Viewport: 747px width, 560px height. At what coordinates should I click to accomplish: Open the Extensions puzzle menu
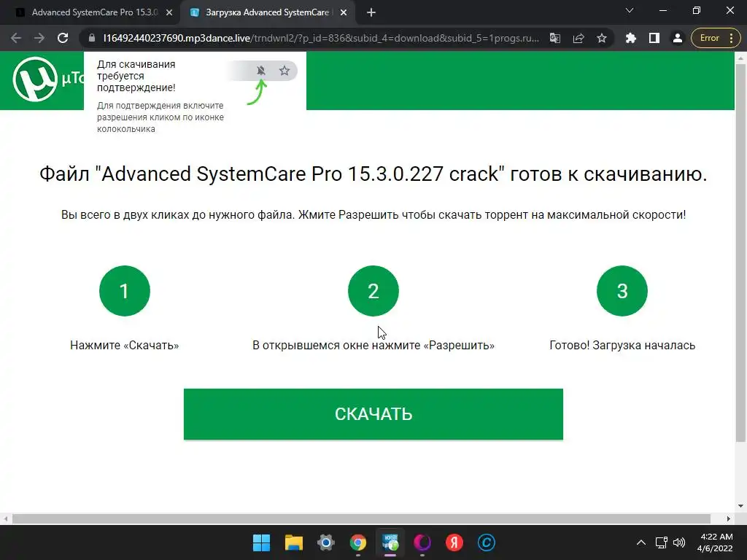coord(631,38)
